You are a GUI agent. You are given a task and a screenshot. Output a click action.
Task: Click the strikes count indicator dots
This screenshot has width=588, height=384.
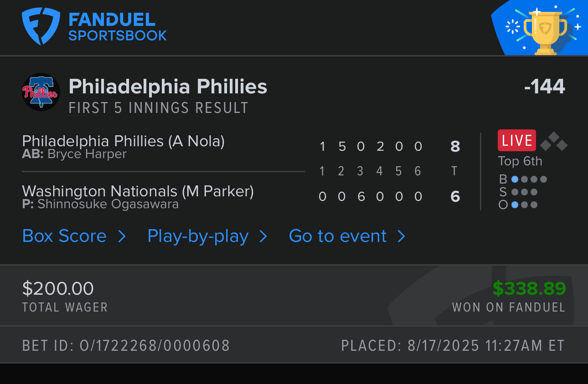tap(524, 192)
